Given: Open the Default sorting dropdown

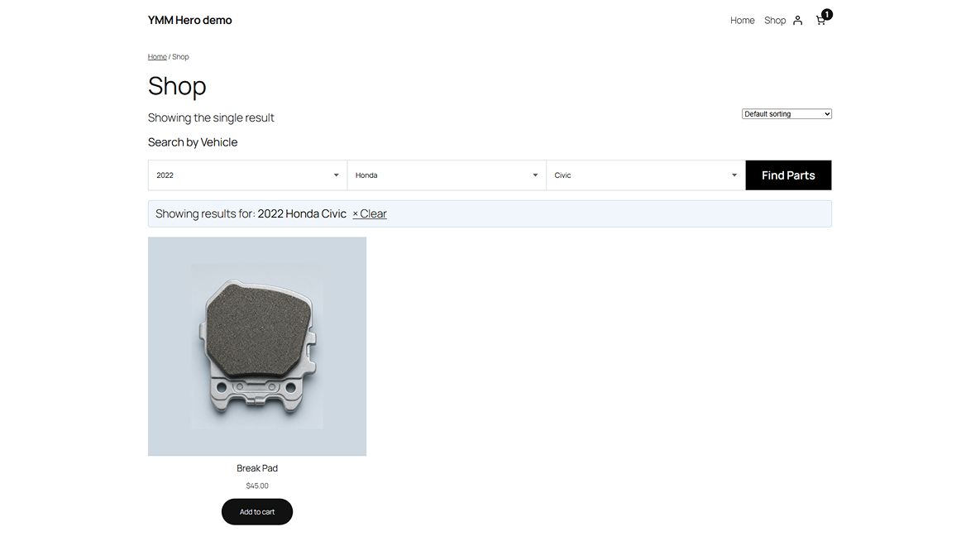Looking at the screenshot, I should (x=786, y=114).
